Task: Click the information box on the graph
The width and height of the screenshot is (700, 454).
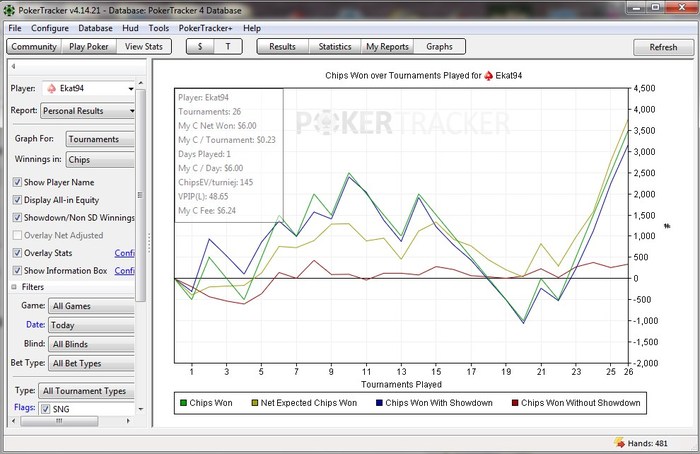Action: pyautogui.click(x=229, y=155)
